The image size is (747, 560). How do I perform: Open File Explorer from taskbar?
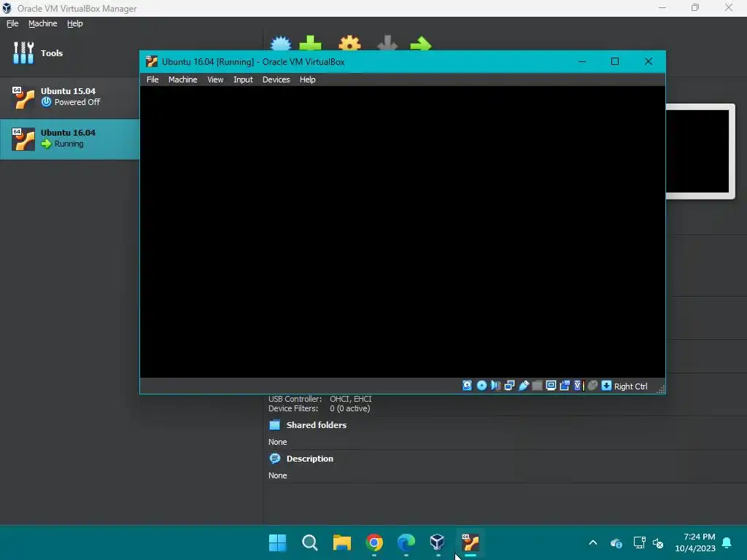(341, 542)
